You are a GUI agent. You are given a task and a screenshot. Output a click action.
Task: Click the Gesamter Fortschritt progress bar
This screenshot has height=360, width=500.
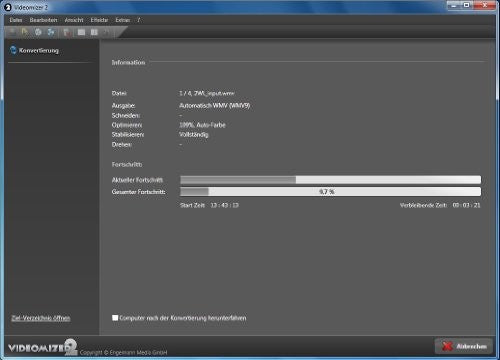coord(330,192)
